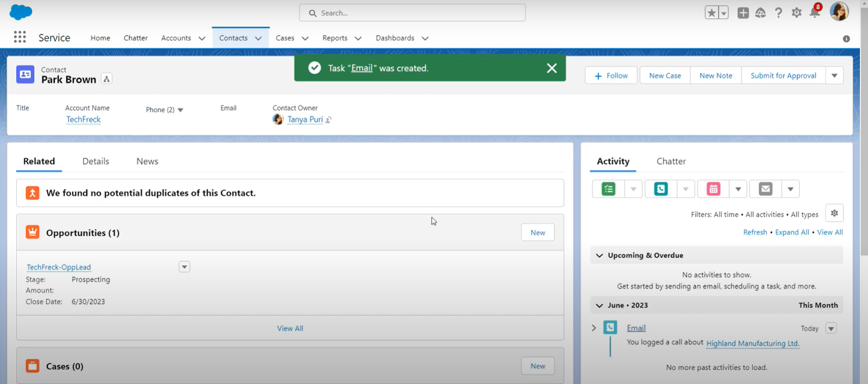Viewport: 868px width, 384px height.
Task: Open the Chatter navigation tab
Action: click(136, 38)
